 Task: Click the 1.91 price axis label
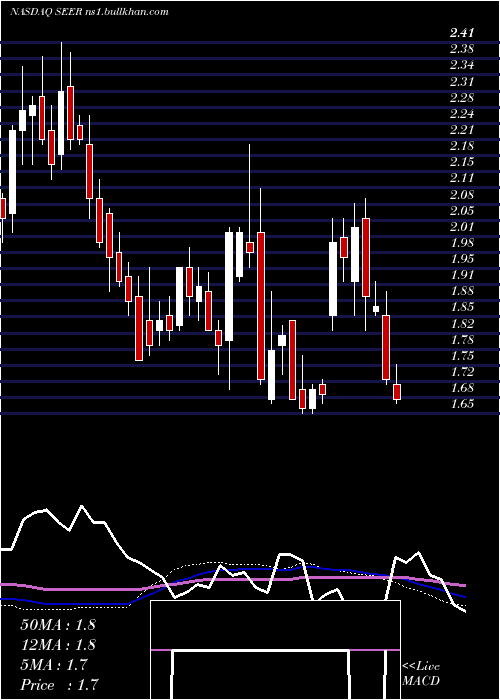(462, 275)
